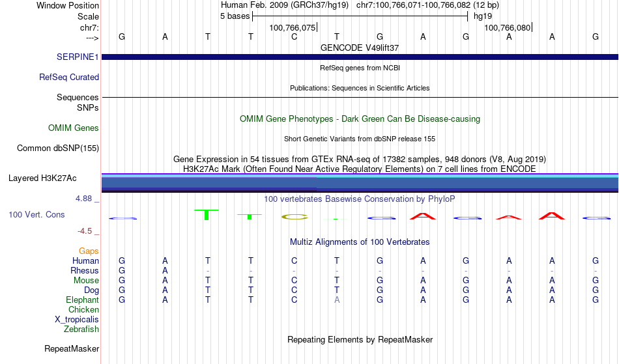
Task: Open the RefSeq Curated track label
Action: (68, 77)
